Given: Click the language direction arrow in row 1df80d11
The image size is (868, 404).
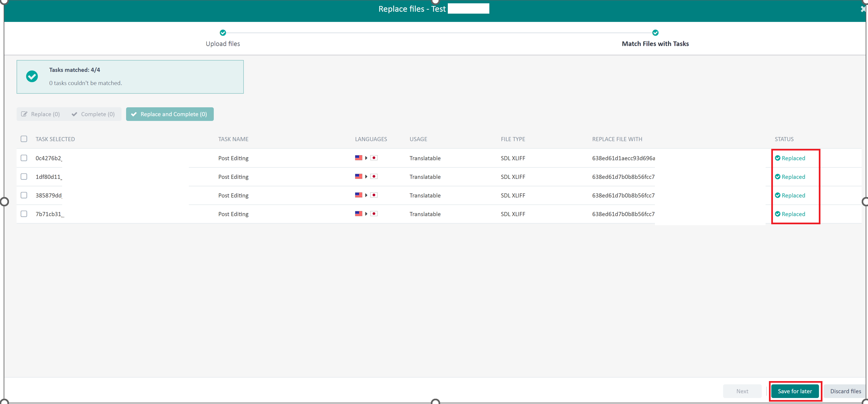Looking at the screenshot, I should [x=366, y=177].
